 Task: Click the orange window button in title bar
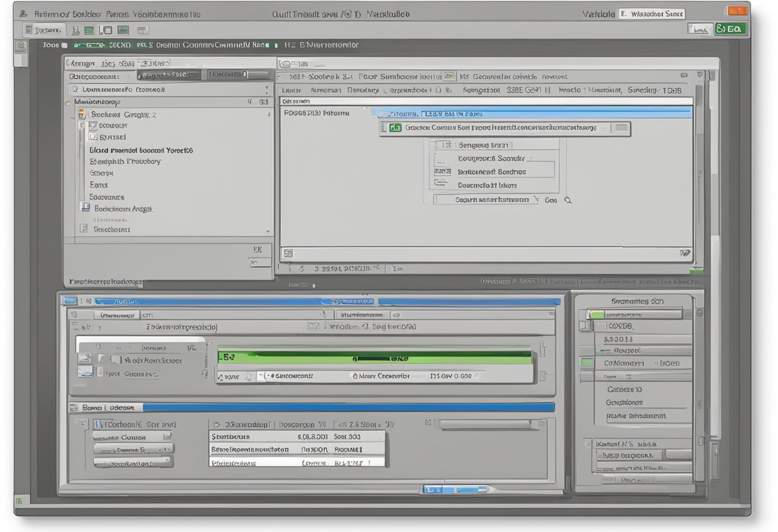click(738, 12)
